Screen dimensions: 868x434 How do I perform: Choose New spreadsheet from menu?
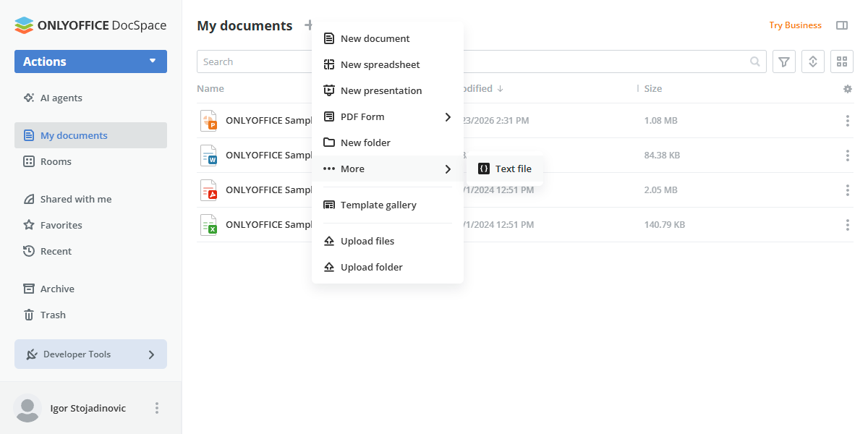[x=388, y=64]
